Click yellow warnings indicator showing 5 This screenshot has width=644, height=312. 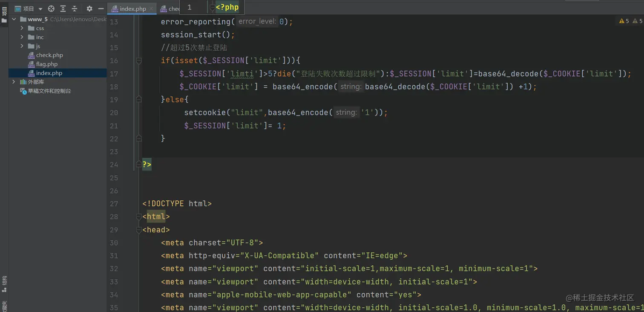[624, 21]
